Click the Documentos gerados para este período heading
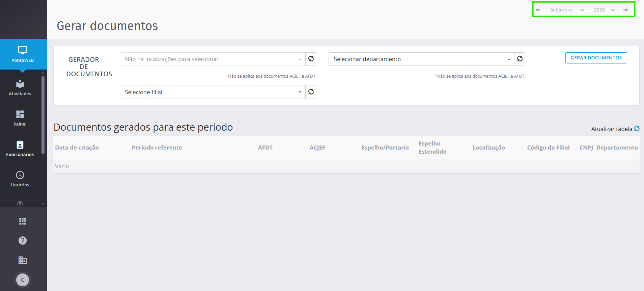This screenshot has width=644, height=291. 143,127
